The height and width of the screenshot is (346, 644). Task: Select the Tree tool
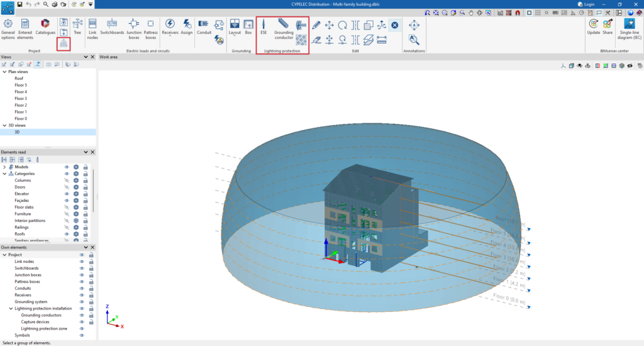tap(77, 26)
